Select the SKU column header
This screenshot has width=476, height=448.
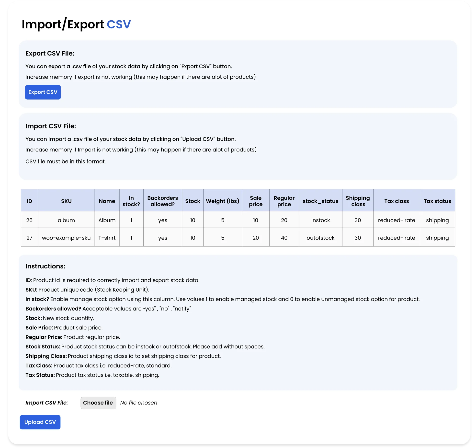click(66, 201)
